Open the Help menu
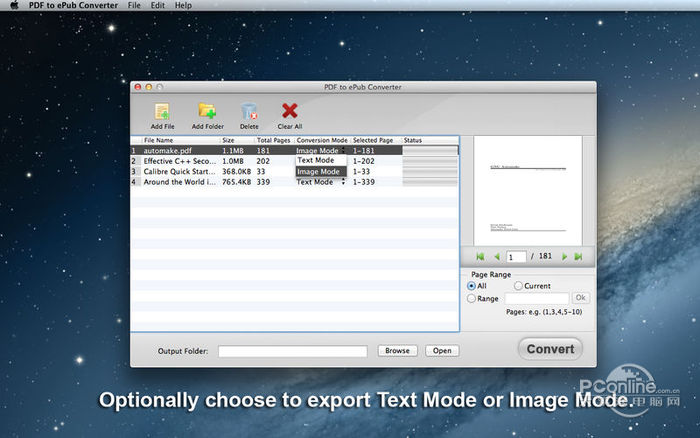The height and width of the screenshot is (438, 700). tap(183, 5)
